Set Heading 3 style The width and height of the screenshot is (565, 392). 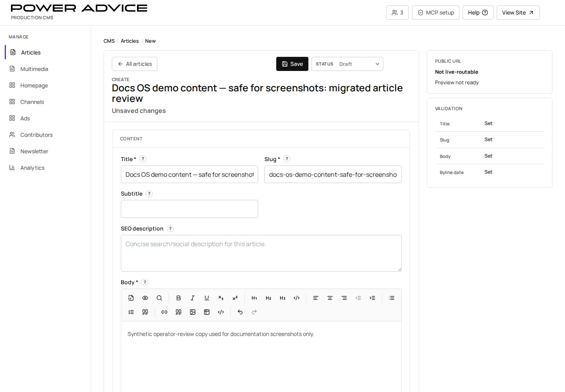pos(282,298)
